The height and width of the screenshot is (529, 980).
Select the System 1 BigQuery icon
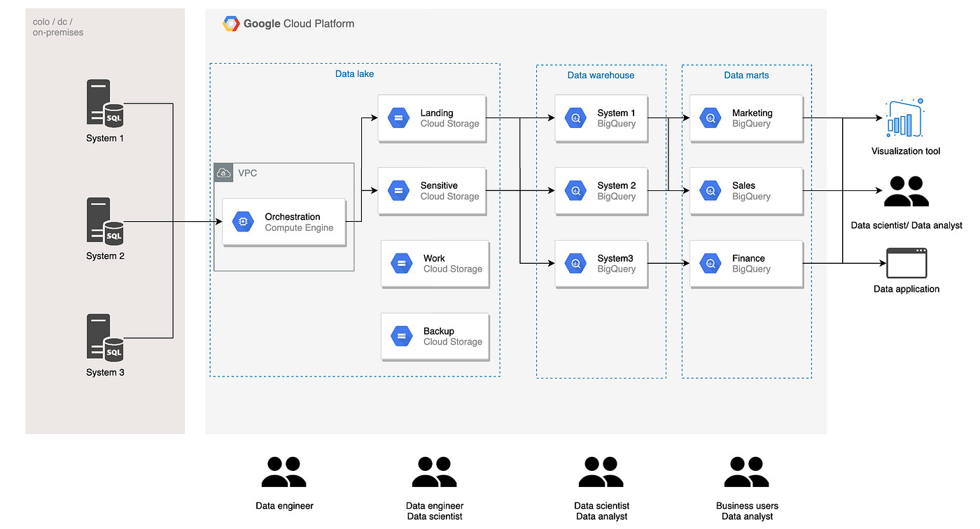(x=575, y=118)
